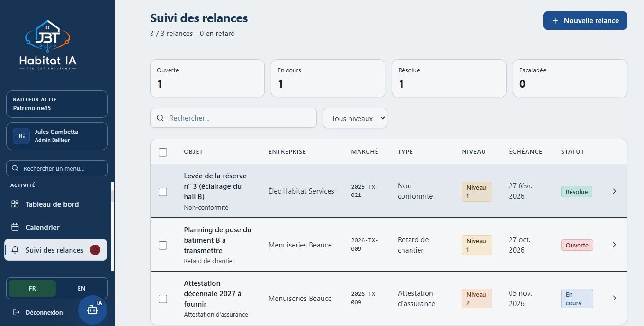Click Planning de pose du bâtiment B title
644x326 pixels.
(217, 240)
